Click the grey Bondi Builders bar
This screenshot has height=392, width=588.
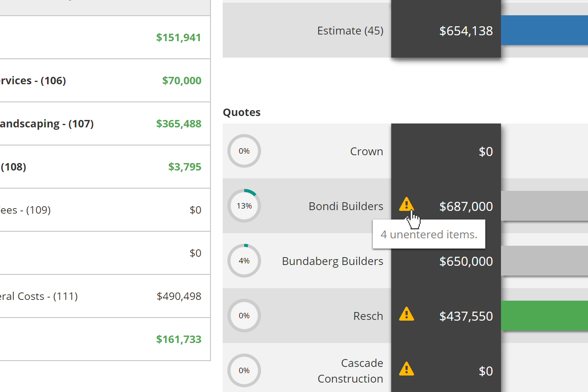[x=544, y=206]
